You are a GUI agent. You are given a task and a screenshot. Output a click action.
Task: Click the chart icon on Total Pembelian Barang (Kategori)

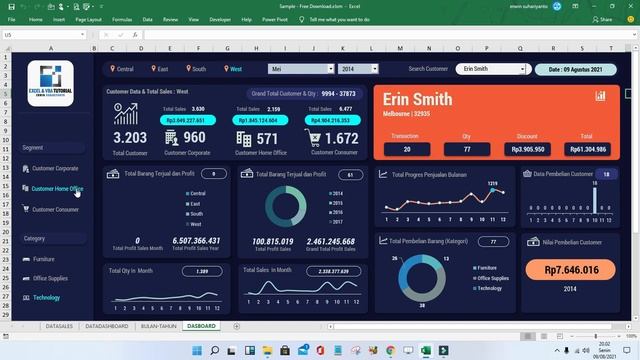click(383, 241)
